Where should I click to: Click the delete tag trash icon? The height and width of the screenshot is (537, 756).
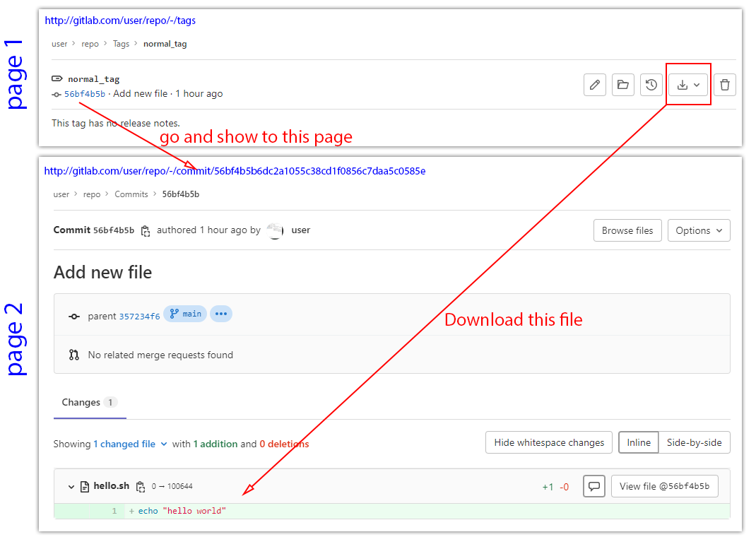(724, 85)
